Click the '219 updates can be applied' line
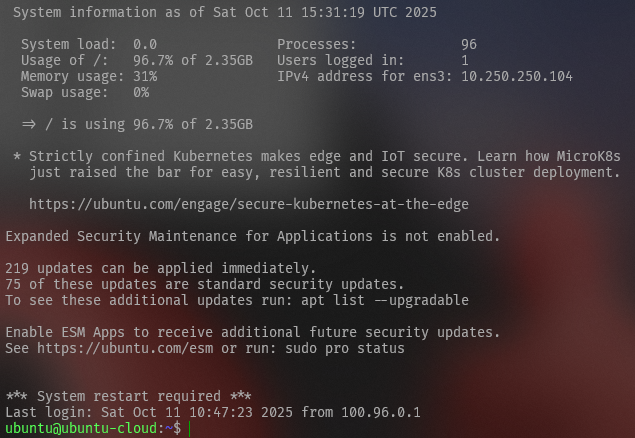The width and height of the screenshot is (635, 438). (160, 268)
